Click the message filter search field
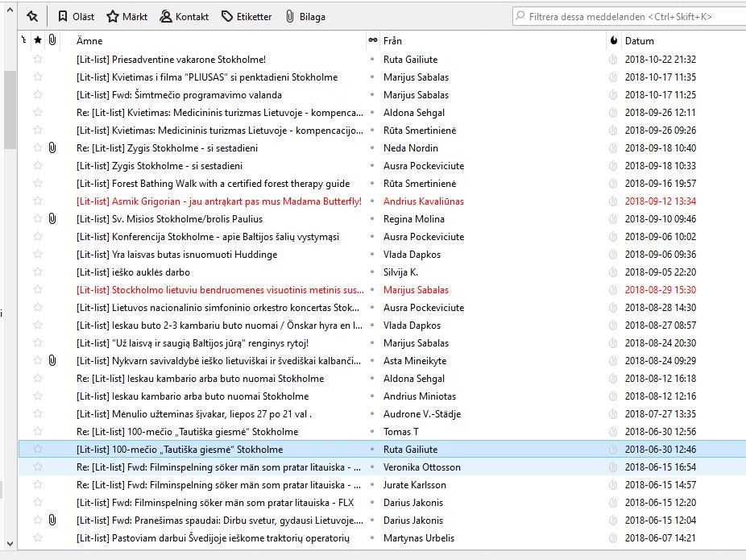Screen dimensions: 746x560 (628, 16)
